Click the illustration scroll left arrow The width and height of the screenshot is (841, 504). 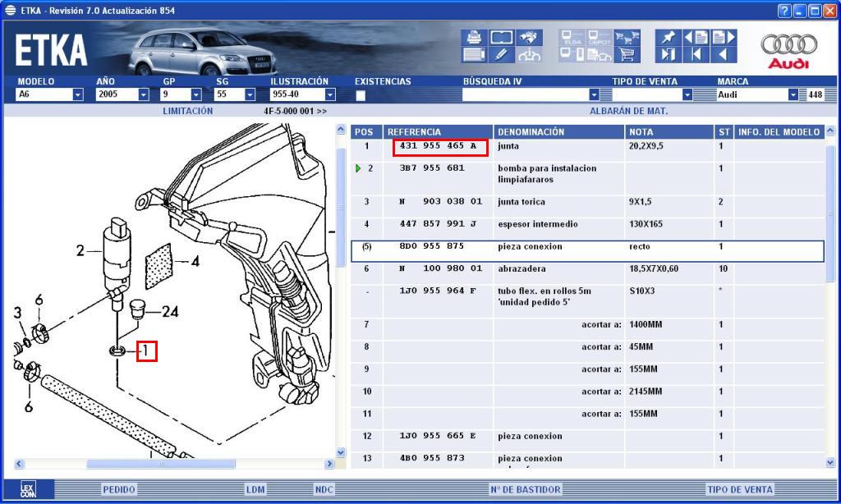20,464
